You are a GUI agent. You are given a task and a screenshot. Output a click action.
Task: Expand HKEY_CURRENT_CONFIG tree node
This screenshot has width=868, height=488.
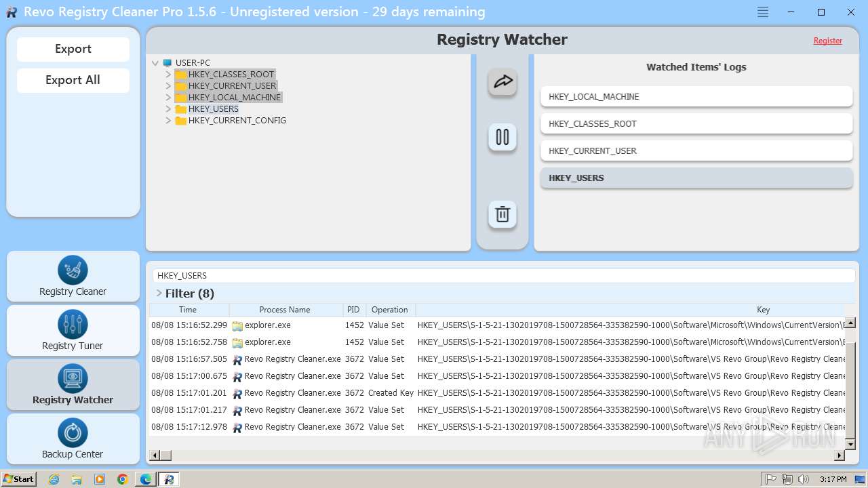click(x=168, y=121)
